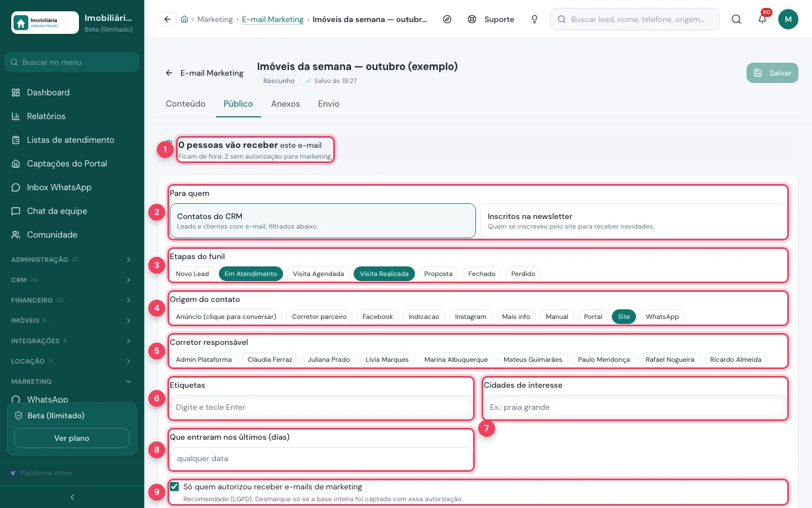Click the back arrow in top breadcrumb bar

click(167, 19)
